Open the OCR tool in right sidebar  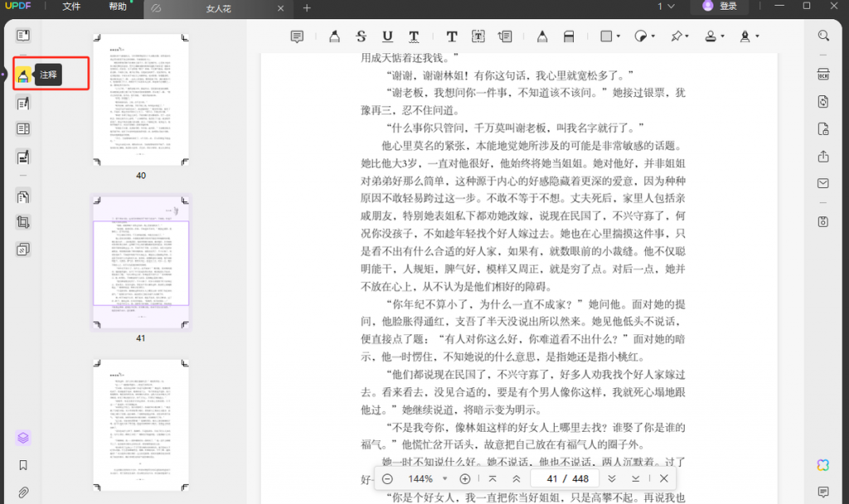pyautogui.click(x=823, y=75)
